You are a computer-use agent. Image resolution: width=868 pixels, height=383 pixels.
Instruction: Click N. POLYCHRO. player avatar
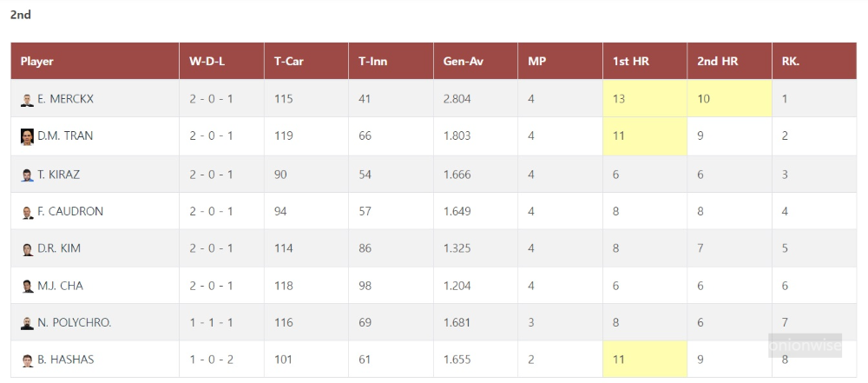point(27,323)
